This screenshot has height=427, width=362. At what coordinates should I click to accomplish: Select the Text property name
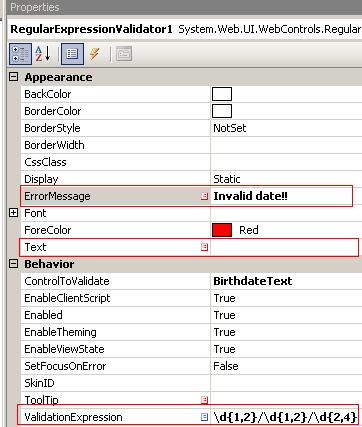point(35,247)
